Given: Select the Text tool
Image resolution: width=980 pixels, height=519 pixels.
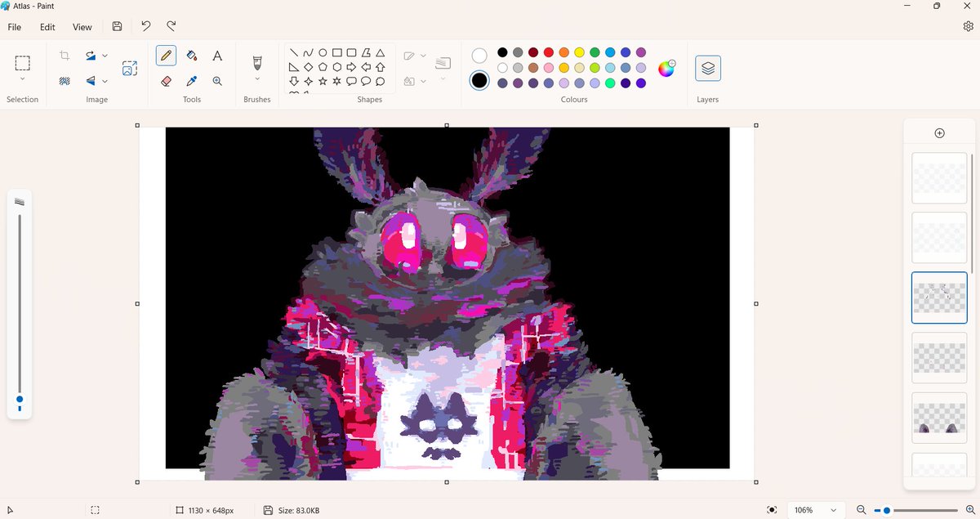Looking at the screenshot, I should [217, 56].
